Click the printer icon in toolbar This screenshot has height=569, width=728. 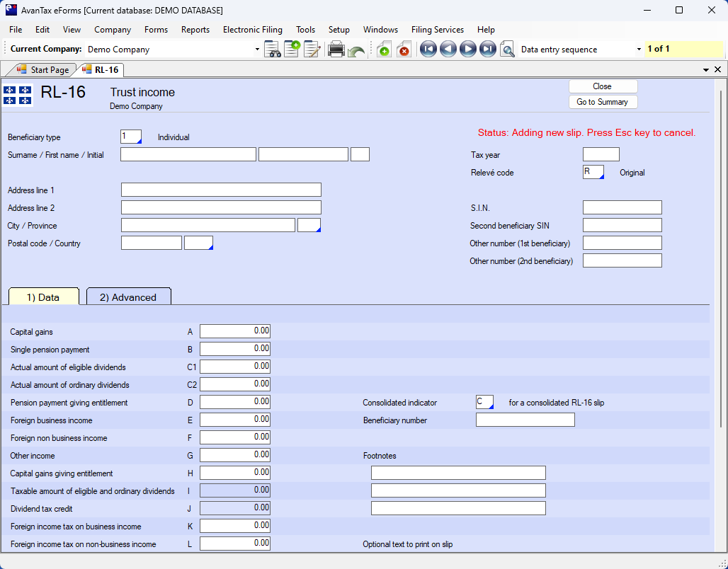[x=336, y=50]
